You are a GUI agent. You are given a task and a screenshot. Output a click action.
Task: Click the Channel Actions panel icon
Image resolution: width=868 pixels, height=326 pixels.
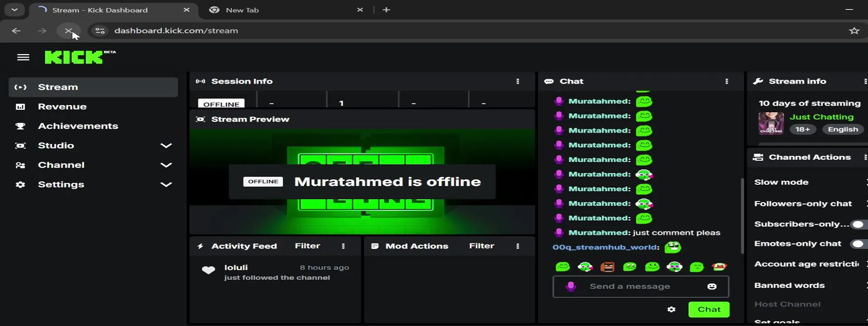coord(758,157)
